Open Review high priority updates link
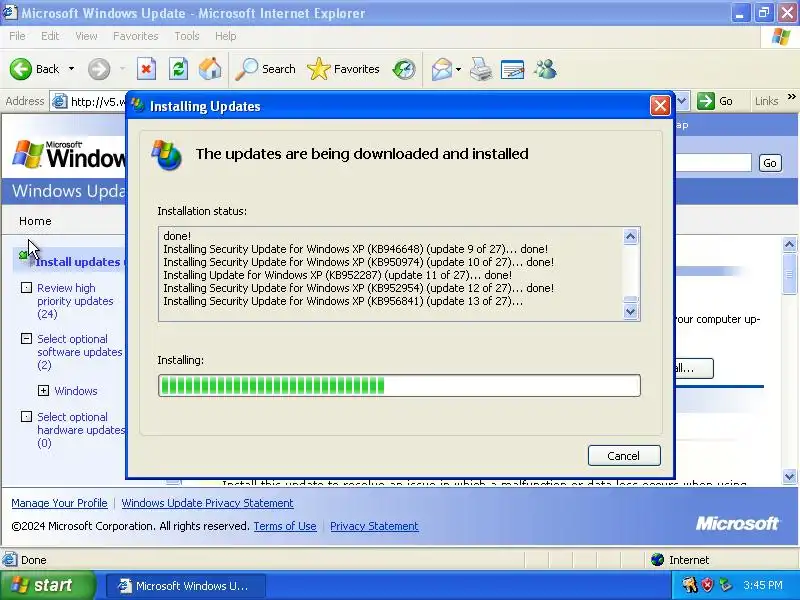The image size is (800, 600). [75, 301]
